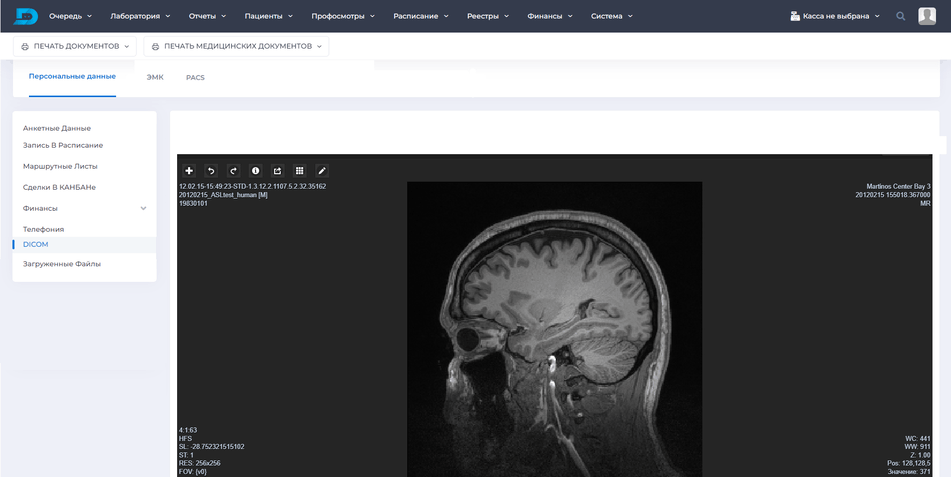Open the Система menu
The height and width of the screenshot is (477, 951).
611,16
